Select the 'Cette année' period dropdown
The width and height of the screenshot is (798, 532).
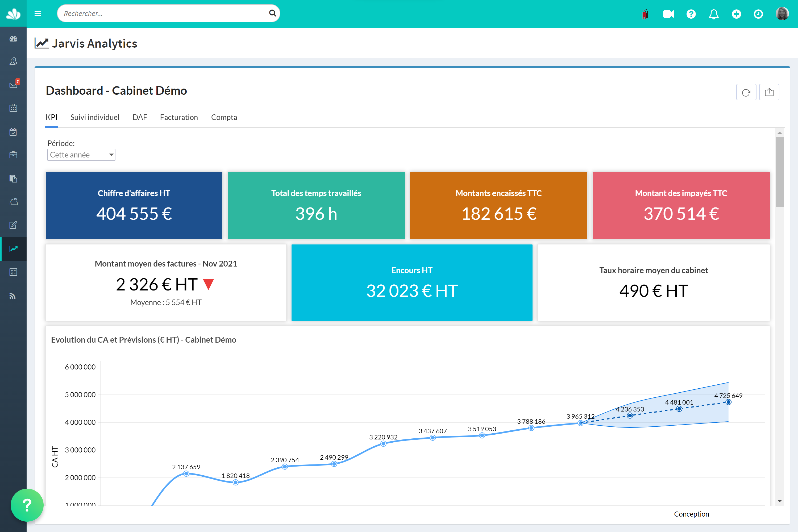(x=81, y=155)
